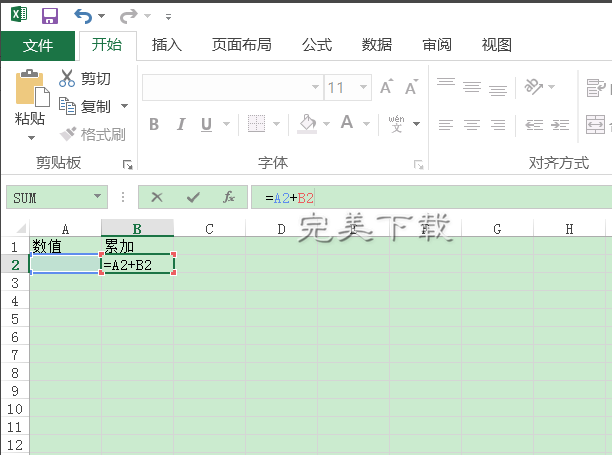Screen dimensions: 612x455
Task: Click the wén phonetic guide icon
Action: coord(397,124)
